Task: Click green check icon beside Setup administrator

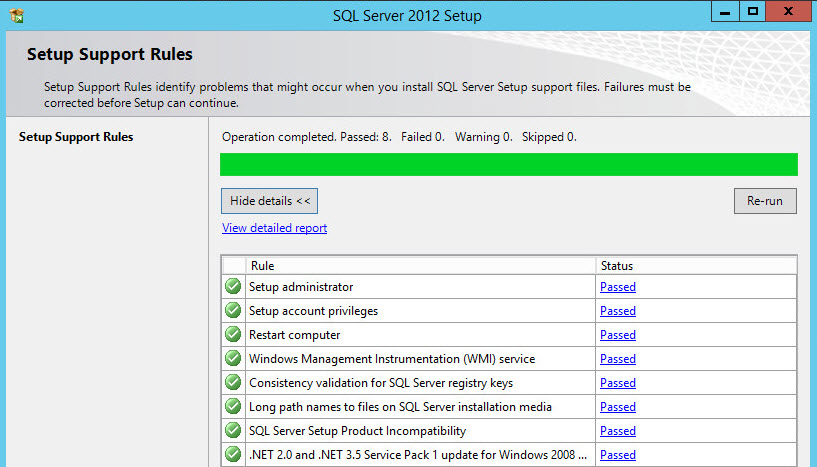Action: [233, 287]
